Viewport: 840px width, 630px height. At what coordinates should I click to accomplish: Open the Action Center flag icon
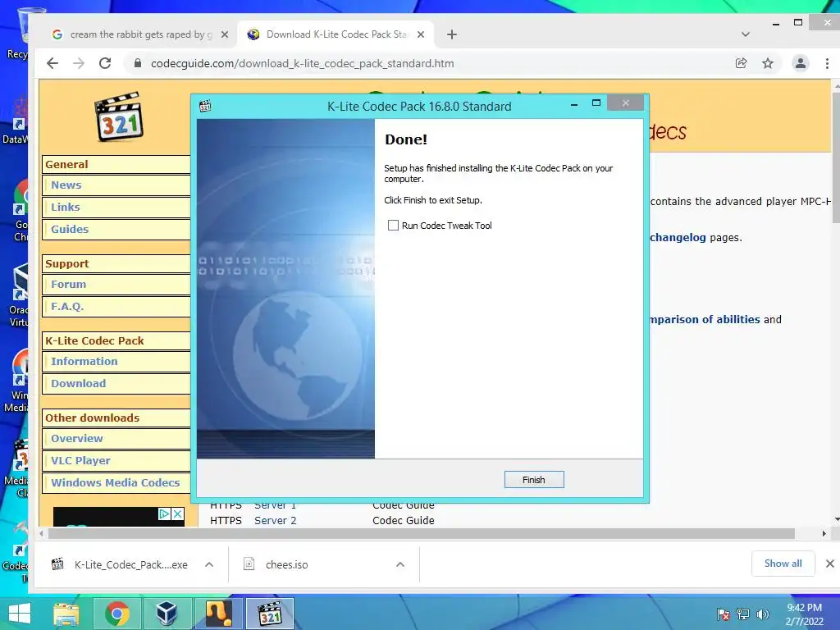[x=724, y=614]
